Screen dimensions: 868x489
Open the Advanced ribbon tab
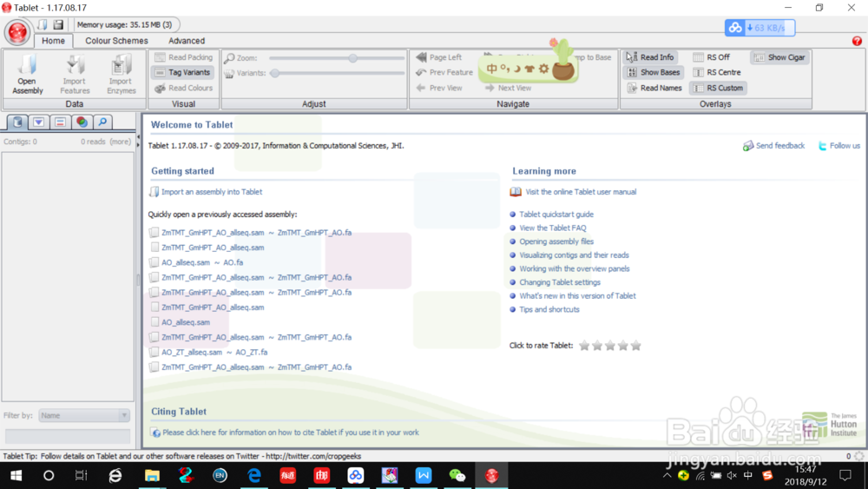click(187, 41)
